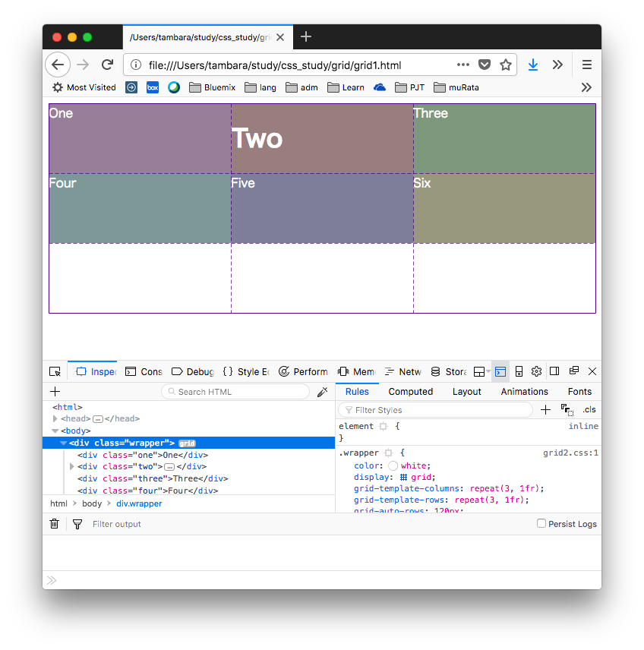This screenshot has width=644, height=650.
Task: Open the adm bookmark folder
Action: (x=302, y=87)
